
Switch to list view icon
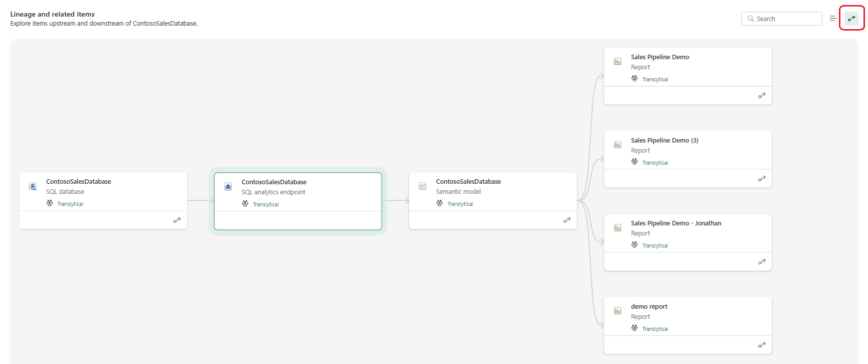click(833, 19)
